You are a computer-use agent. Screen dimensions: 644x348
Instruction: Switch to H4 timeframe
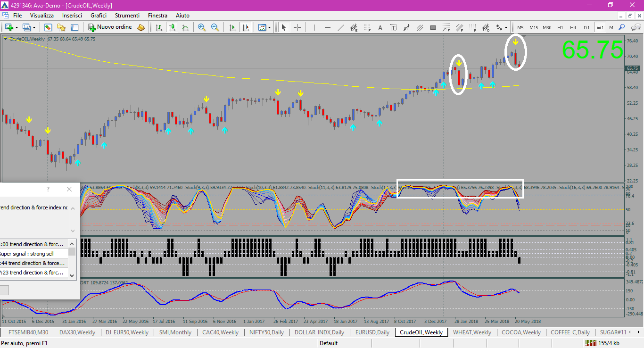tap(573, 27)
